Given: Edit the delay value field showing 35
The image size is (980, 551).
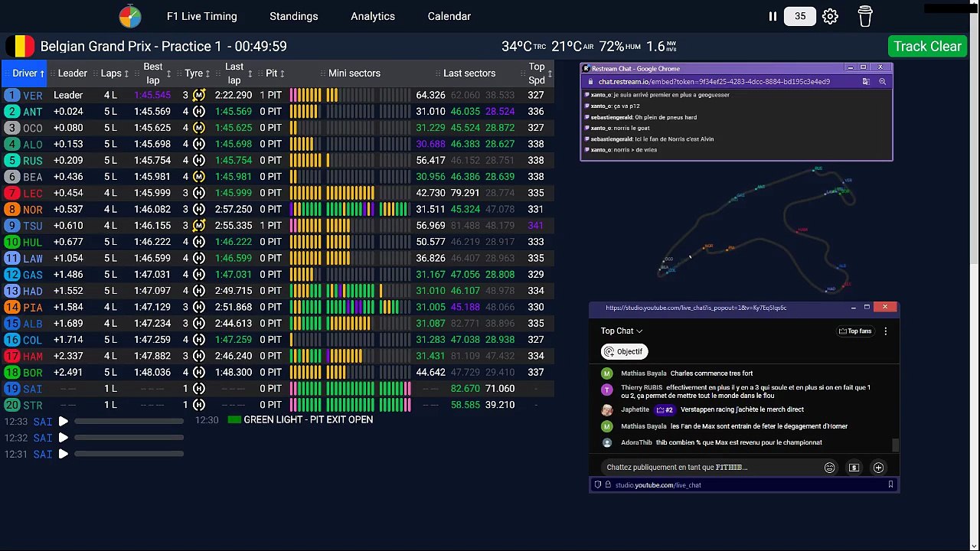Looking at the screenshot, I should 800,16.
